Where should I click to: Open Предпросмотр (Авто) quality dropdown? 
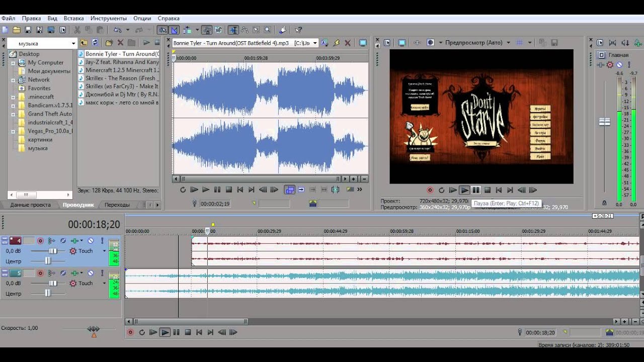(x=508, y=43)
